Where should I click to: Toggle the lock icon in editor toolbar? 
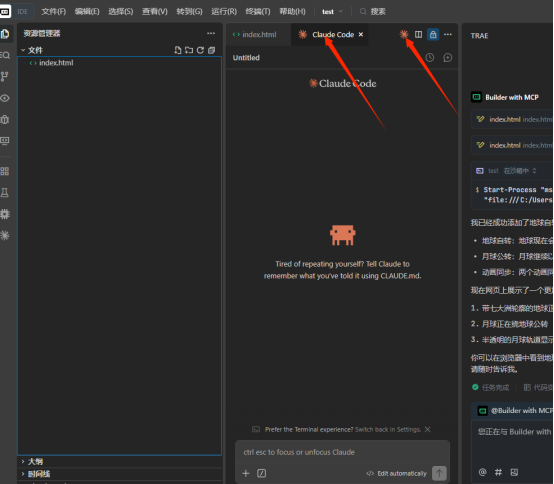point(433,34)
